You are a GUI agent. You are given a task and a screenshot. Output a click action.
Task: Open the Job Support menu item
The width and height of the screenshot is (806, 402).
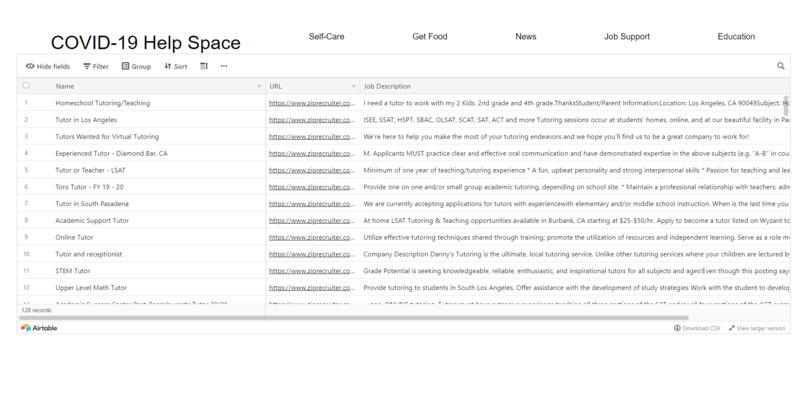click(627, 36)
